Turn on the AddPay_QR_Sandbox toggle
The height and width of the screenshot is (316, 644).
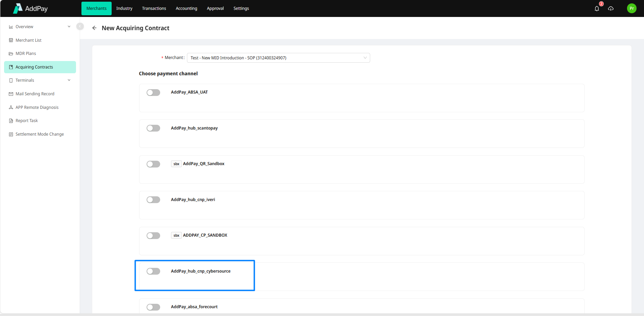click(x=153, y=164)
